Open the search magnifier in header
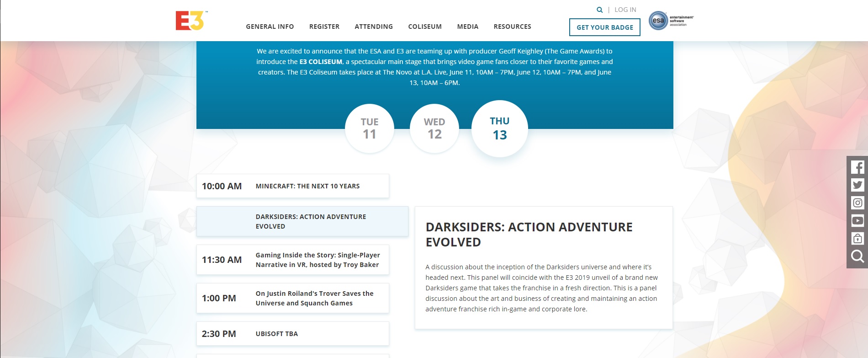Screen dimensions: 868x358 pos(599,10)
